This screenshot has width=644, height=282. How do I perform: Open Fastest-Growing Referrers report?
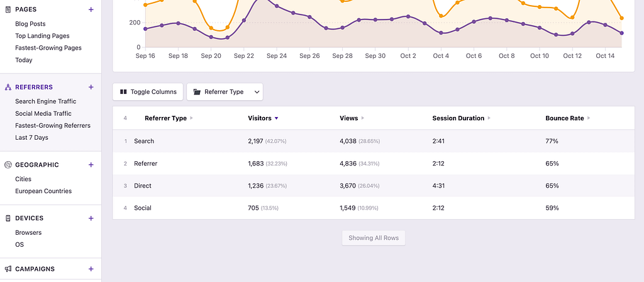tap(53, 125)
